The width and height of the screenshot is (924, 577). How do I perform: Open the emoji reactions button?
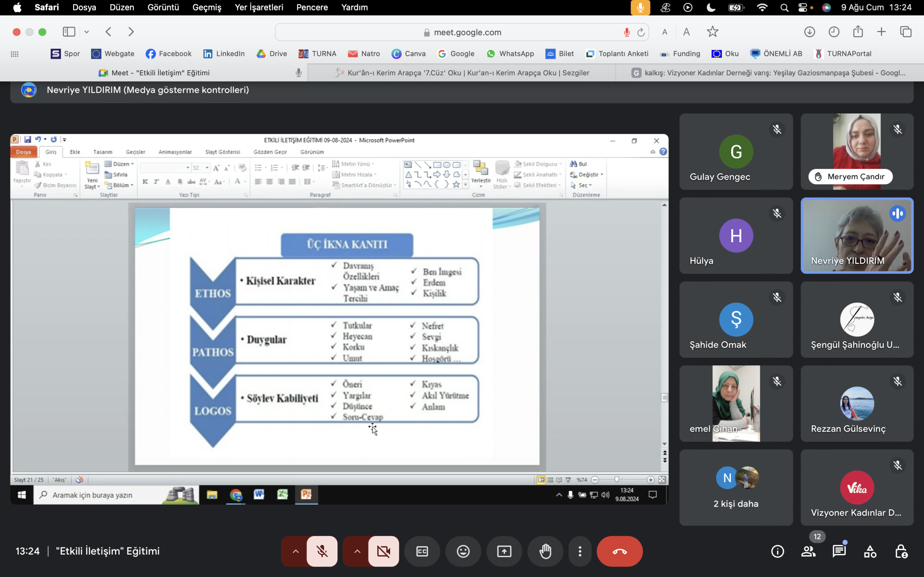click(463, 551)
